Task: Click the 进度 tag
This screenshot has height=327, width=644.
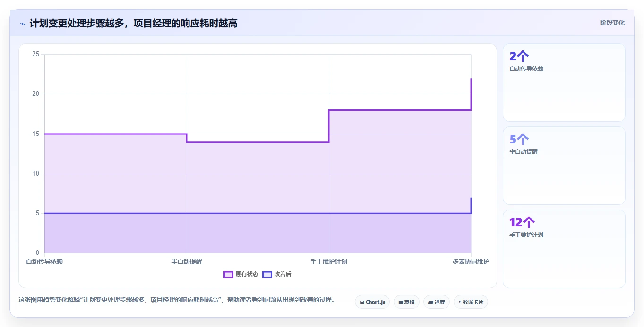Action: [436, 302]
